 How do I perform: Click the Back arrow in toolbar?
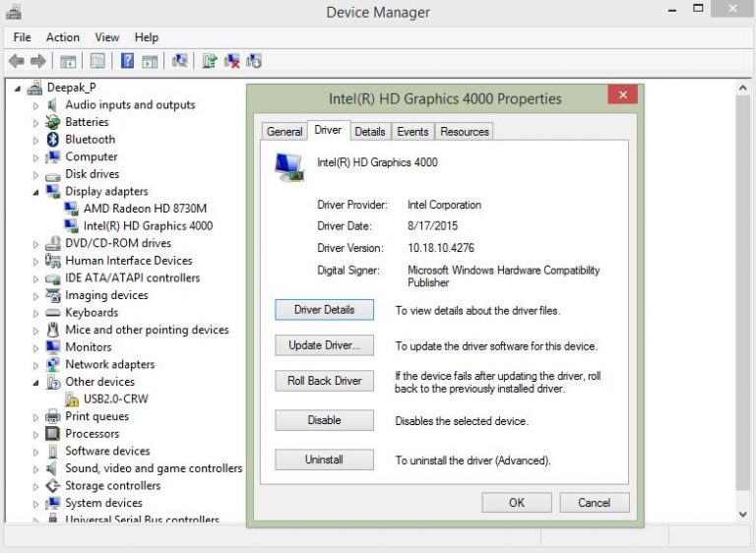pyautogui.click(x=16, y=61)
